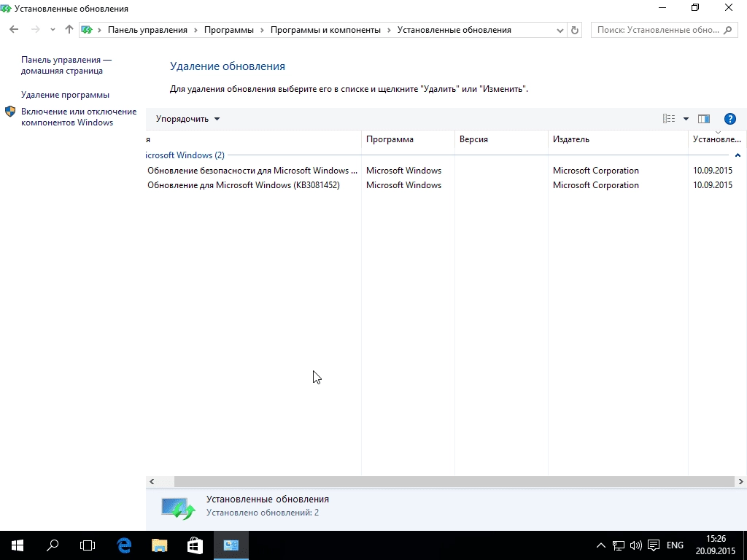Click the shield icon beside Windows components
747x560 pixels.
10,112
